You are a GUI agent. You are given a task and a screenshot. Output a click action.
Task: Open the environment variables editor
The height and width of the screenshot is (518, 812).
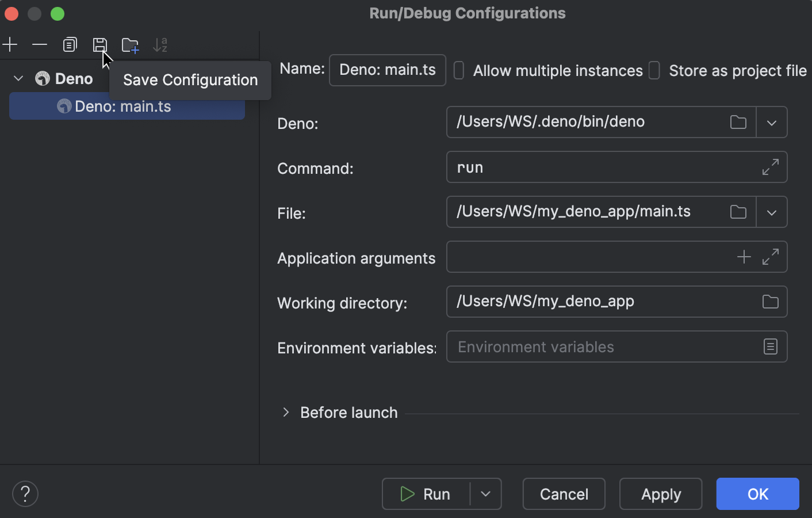770,346
